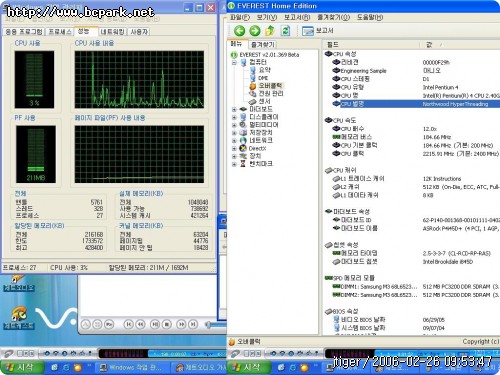The height and width of the screenshot is (375, 500).
Task: Expand the DirectX branch with its plus box
Action: coord(234,148)
